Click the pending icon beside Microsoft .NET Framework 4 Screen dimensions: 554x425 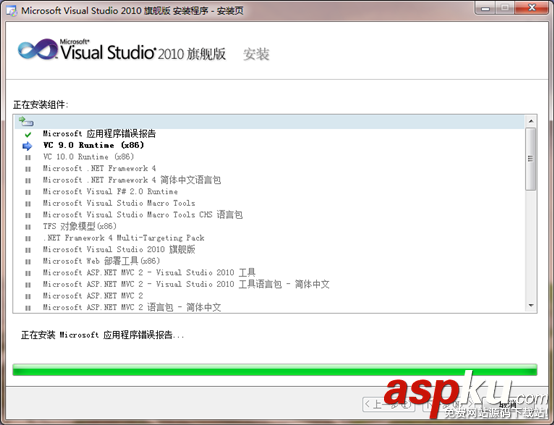tap(28, 169)
